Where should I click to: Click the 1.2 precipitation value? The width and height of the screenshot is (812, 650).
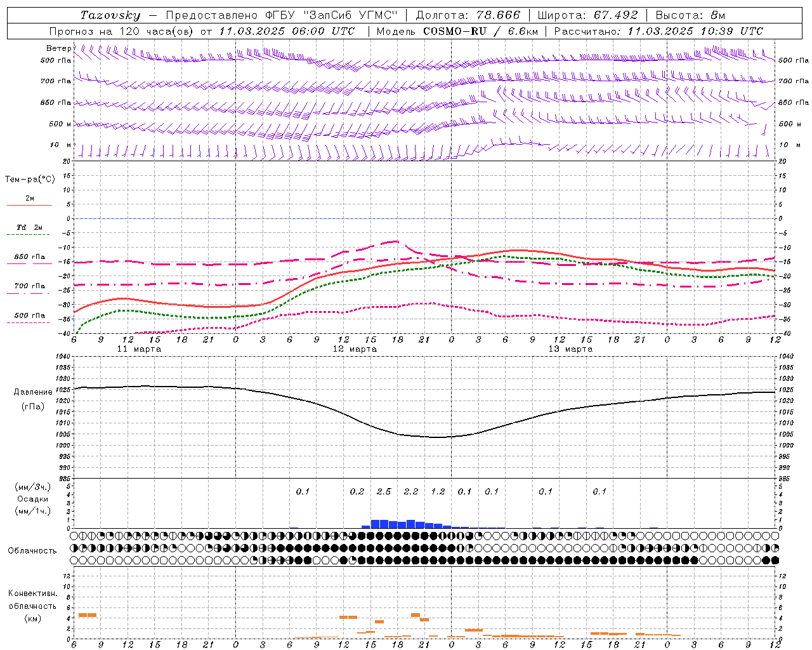tap(438, 491)
